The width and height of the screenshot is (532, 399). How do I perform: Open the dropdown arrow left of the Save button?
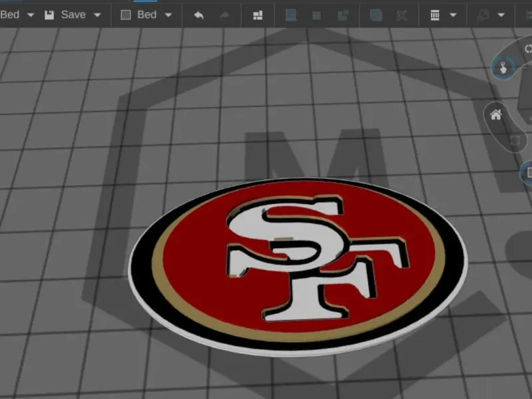(31, 15)
